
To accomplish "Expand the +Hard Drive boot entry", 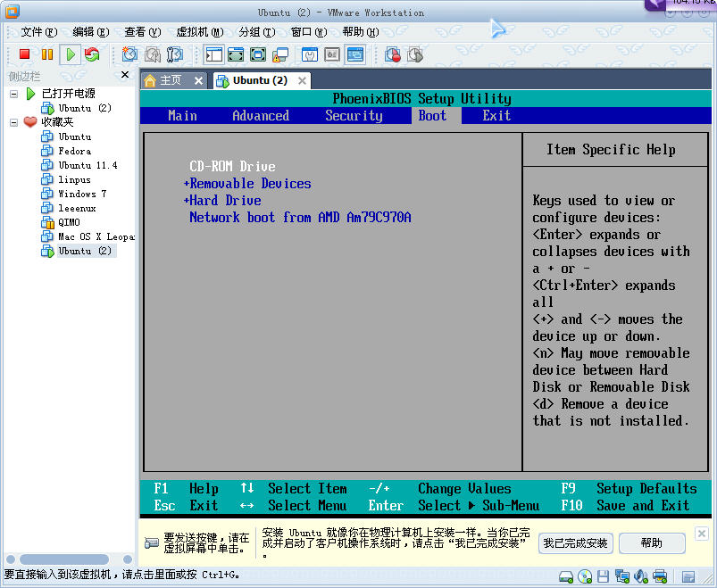I will pyautogui.click(x=222, y=201).
